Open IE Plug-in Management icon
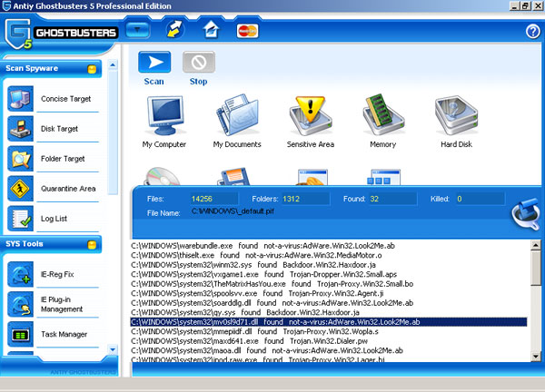Screen dimensions: 545x392 click(x=21, y=304)
